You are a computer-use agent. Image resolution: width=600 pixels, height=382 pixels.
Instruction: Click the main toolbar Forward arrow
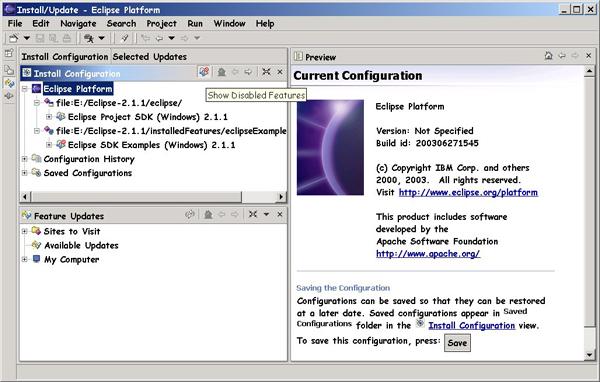point(184,38)
